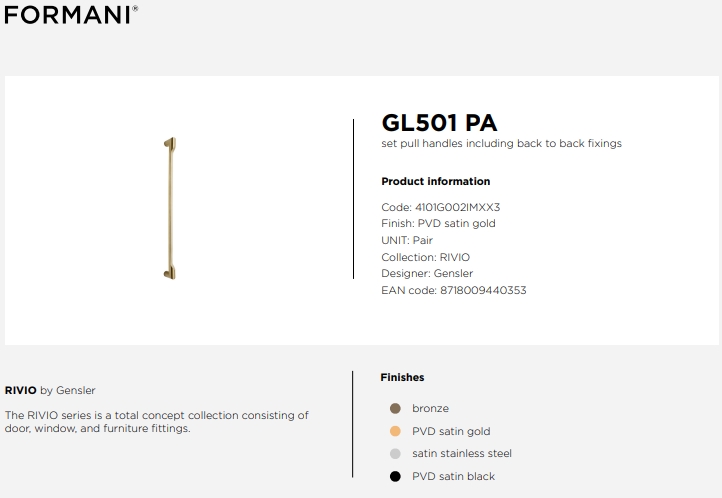
Task: Click the 'Designer: Gensler' line
Action: point(427,273)
